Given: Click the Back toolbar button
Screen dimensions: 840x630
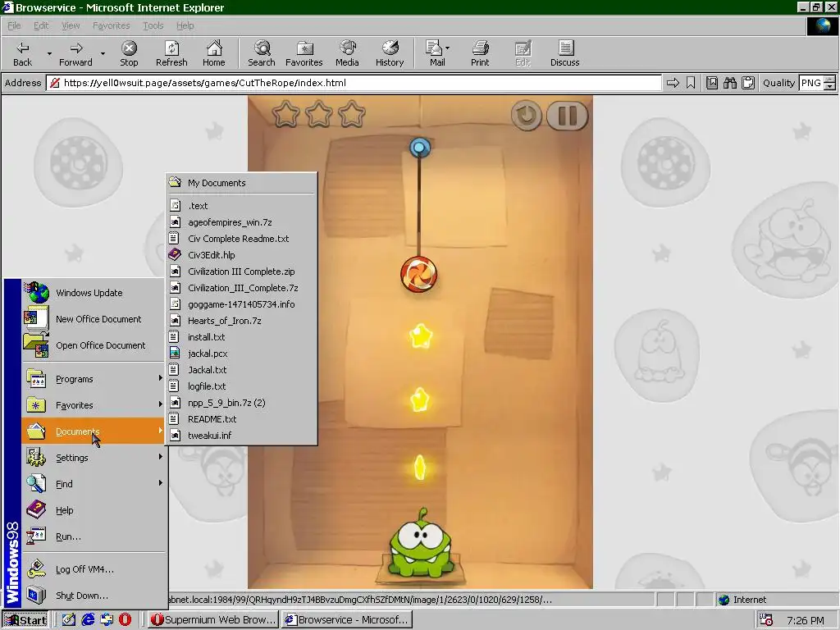Looking at the screenshot, I should (x=22, y=53).
